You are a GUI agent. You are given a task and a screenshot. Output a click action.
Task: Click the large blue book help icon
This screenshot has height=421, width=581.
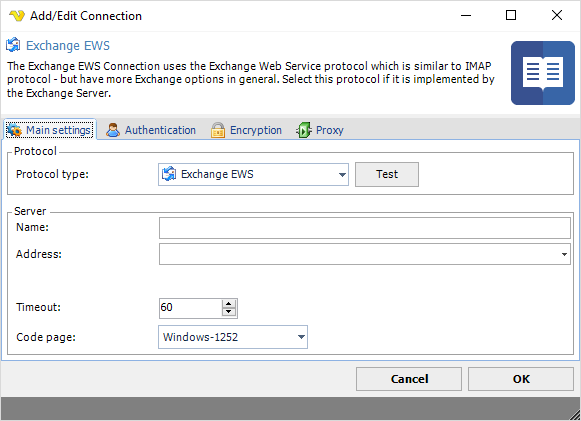coord(543,73)
